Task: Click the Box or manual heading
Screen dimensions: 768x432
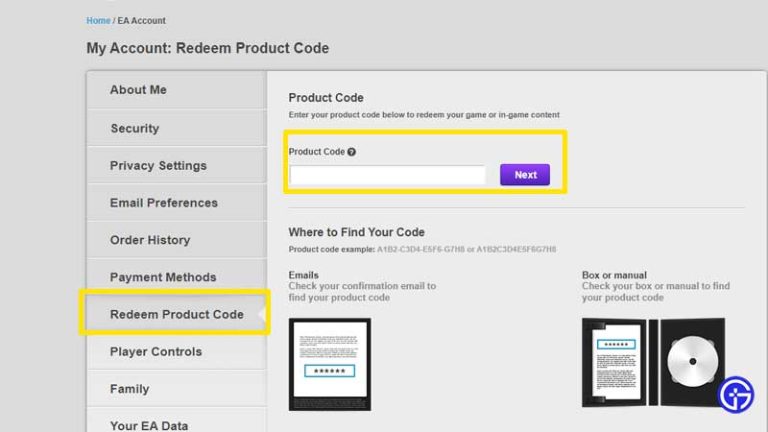Action: coord(614,275)
